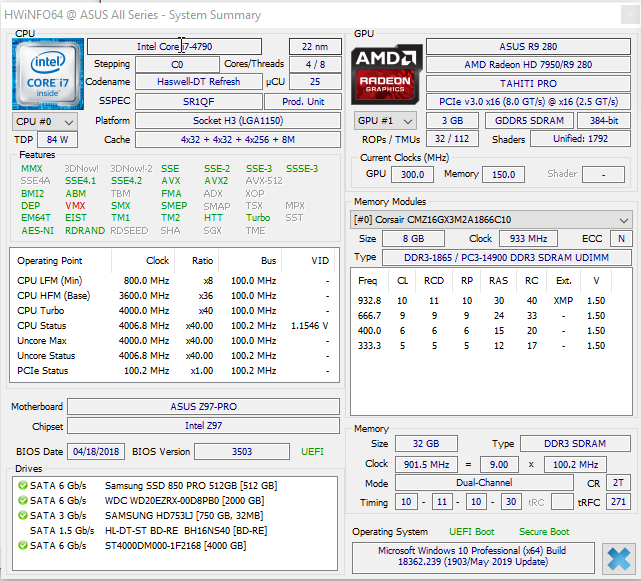Image resolution: width=641 pixels, height=581 pixels.
Task: Expand the Corsair memory module dropdown
Action: click(491, 220)
